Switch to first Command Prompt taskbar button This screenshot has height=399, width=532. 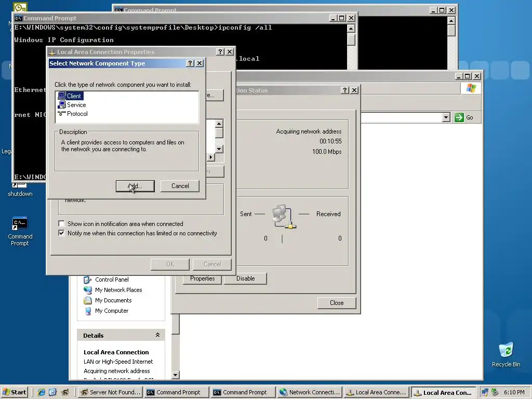(176, 392)
